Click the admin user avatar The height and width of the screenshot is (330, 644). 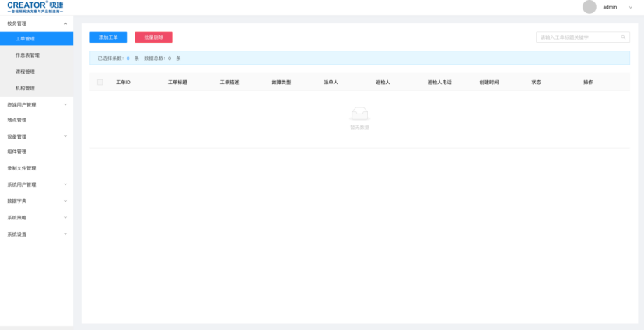tap(589, 7)
